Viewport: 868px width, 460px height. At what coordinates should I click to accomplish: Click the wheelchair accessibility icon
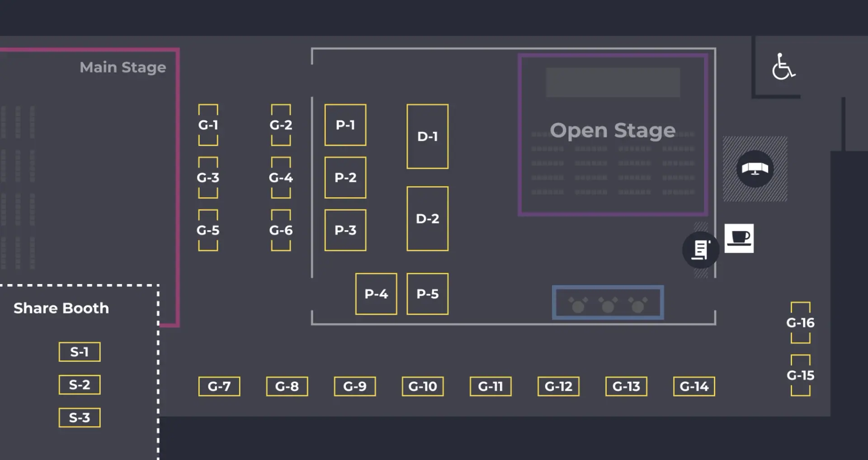click(x=783, y=67)
